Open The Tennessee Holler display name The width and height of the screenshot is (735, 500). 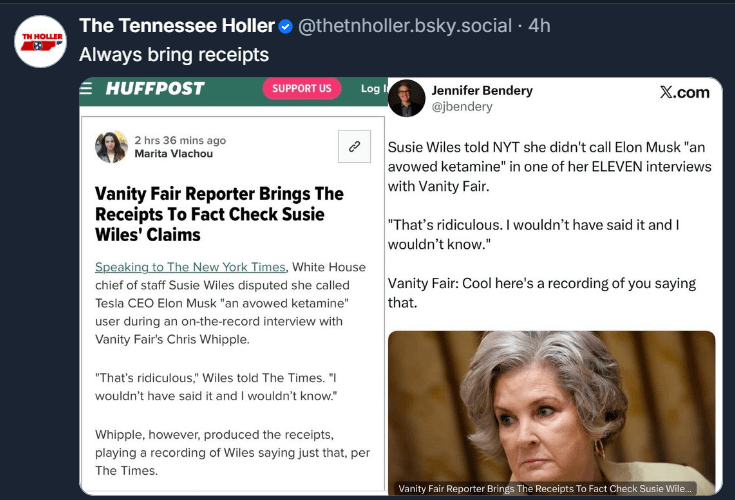point(177,25)
